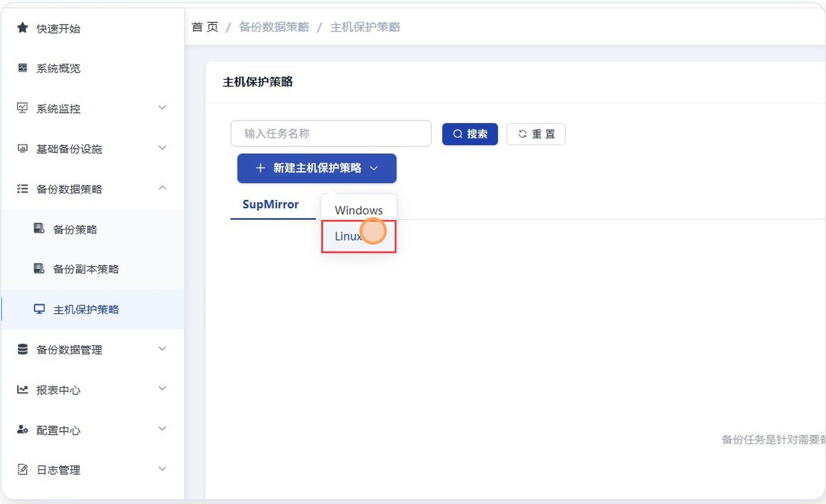Click the 主机保护策略 breadcrumb text
Image resolution: width=826 pixels, height=504 pixels.
tap(365, 27)
